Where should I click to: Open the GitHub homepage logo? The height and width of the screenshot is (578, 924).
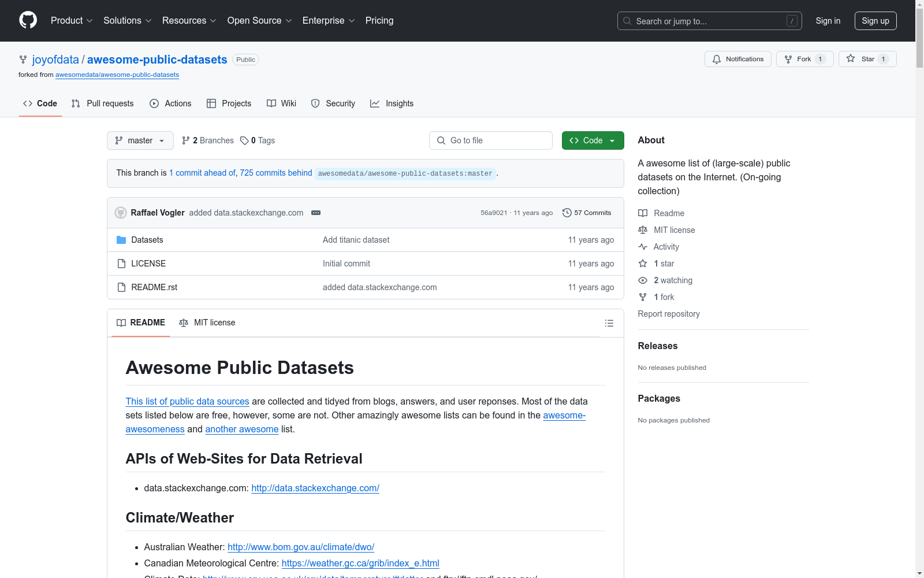28,20
